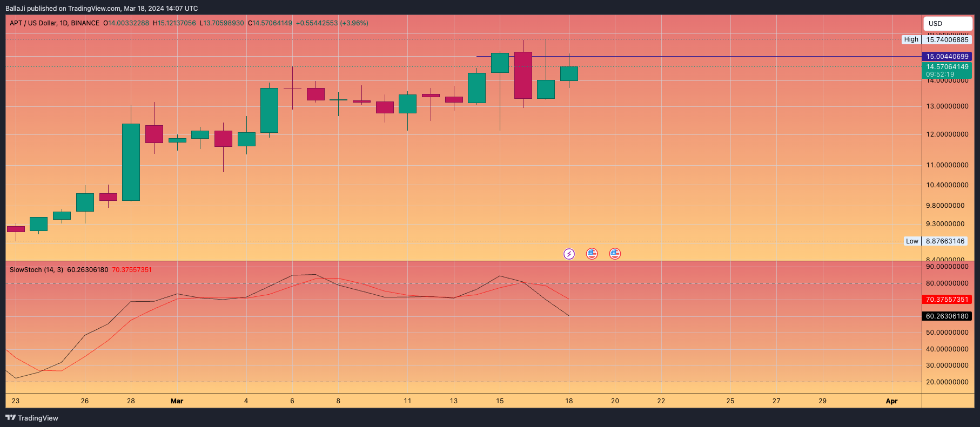Click the Low price label 8.87663146
The image size is (980, 427).
coord(945,241)
